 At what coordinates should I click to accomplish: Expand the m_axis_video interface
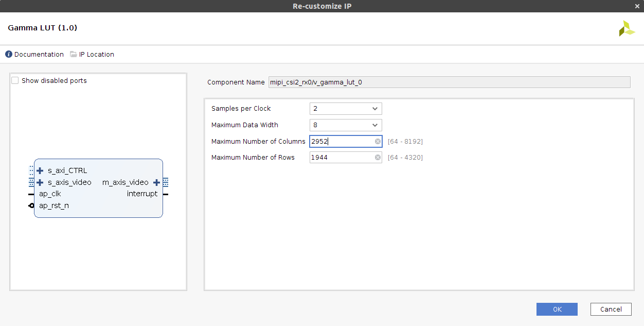click(x=157, y=182)
